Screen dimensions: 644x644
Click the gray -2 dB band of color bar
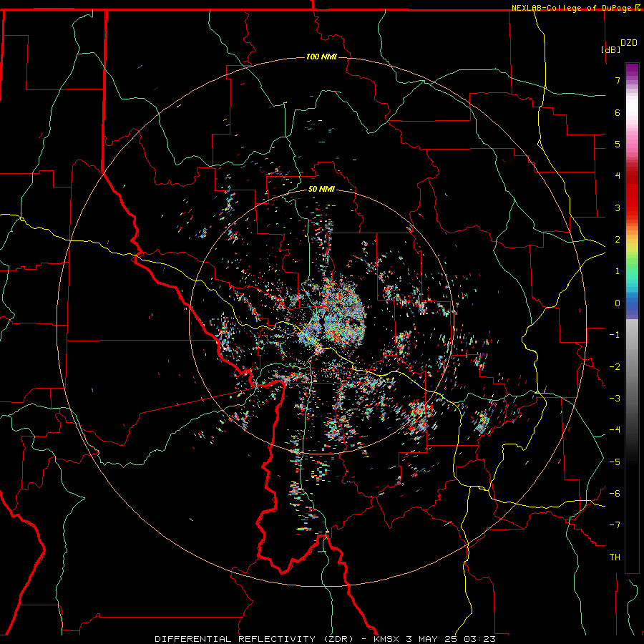[x=632, y=366]
